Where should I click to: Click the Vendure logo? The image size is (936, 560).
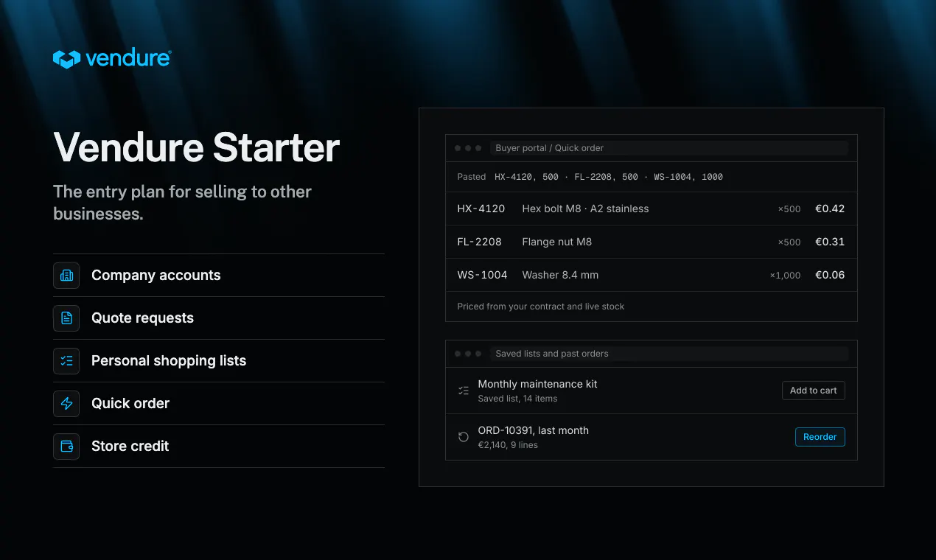pyautogui.click(x=112, y=59)
